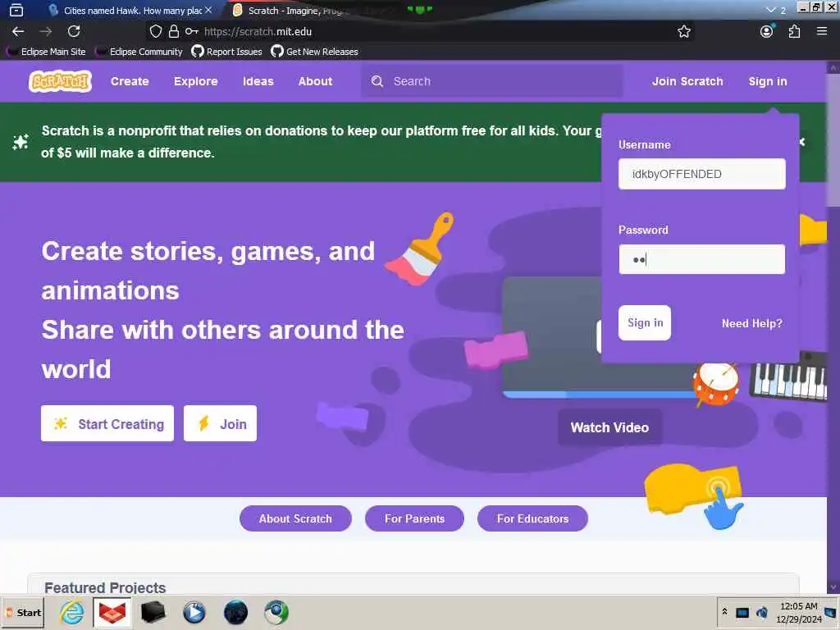Open the Eclipse Main Site bookmark
Image resolution: width=840 pixels, height=630 pixels.
click(47, 52)
